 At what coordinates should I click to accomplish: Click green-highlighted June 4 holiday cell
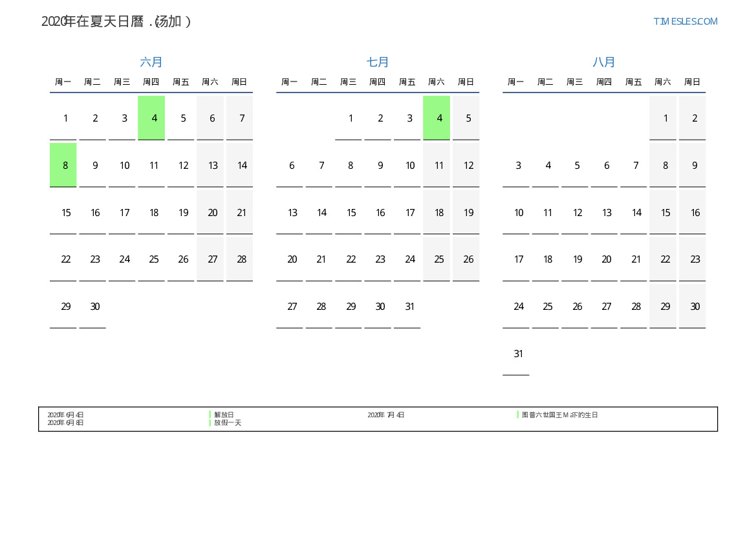151,118
